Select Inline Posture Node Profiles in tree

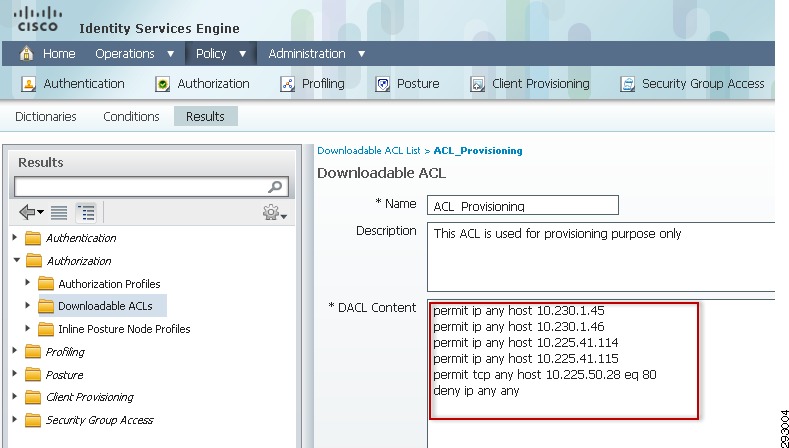[x=124, y=329]
